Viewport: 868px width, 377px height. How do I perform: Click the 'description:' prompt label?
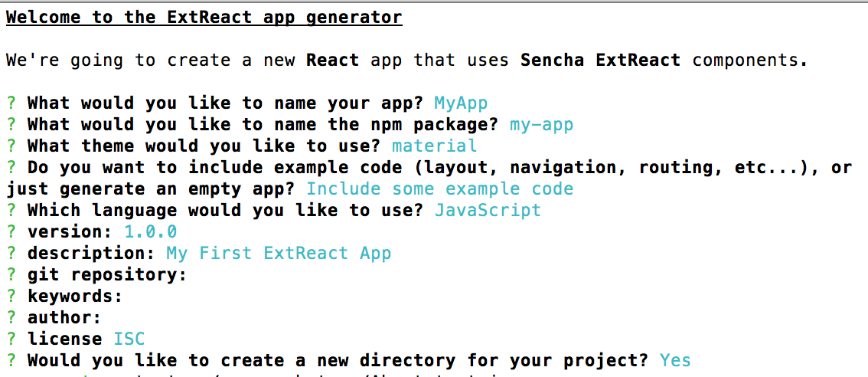(91, 253)
